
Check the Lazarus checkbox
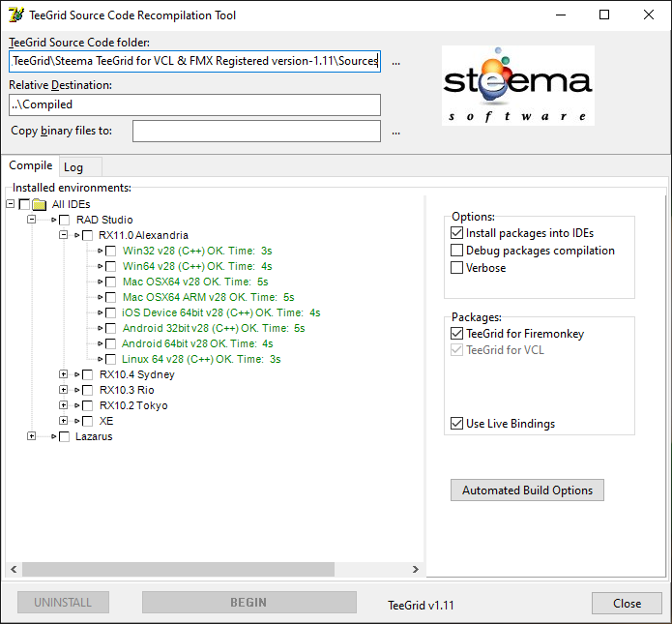tap(64, 436)
